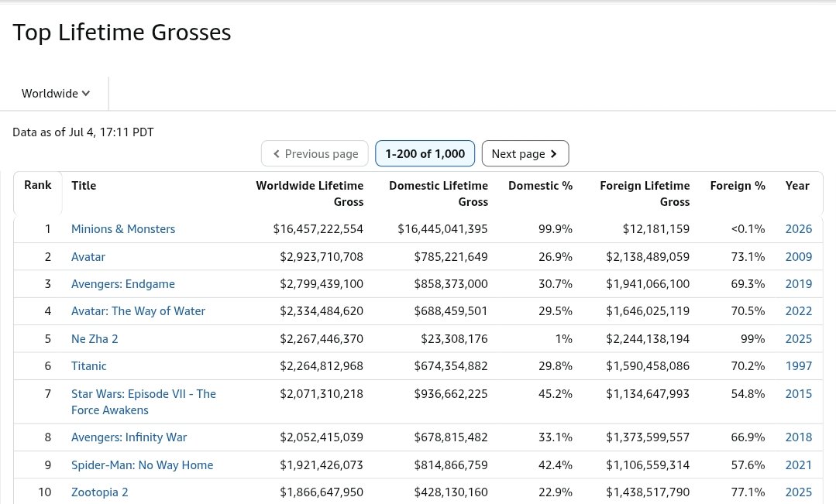Click the 2021 year link

(x=799, y=465)
